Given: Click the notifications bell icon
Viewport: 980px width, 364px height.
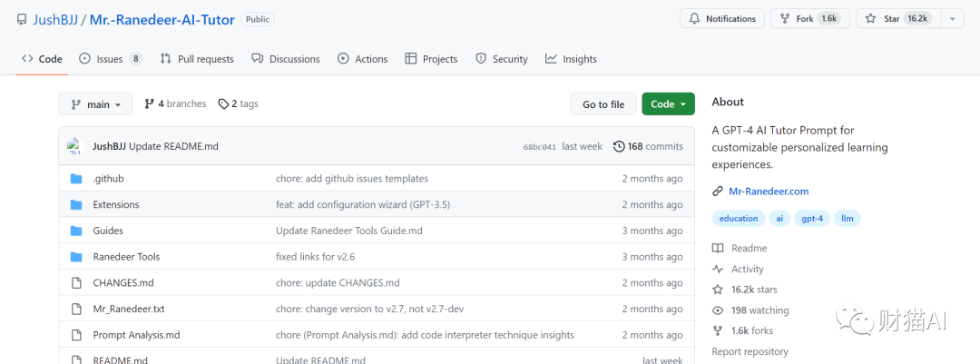Looking at the screenshot, I should tap(694, 19).
